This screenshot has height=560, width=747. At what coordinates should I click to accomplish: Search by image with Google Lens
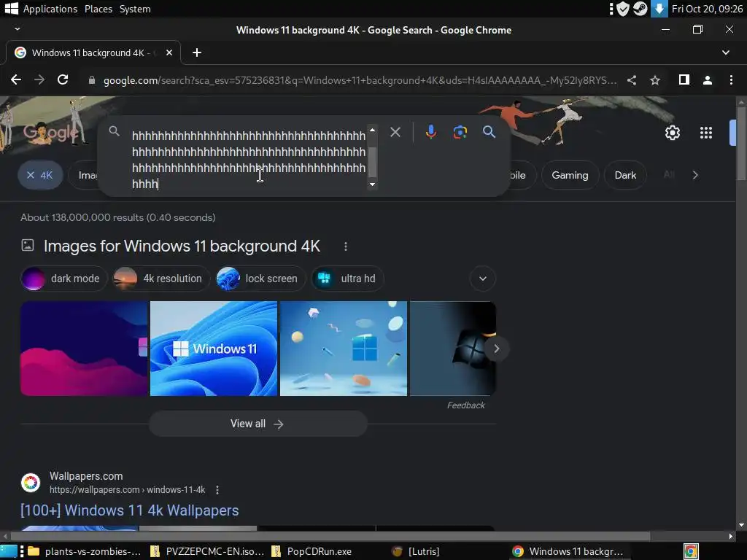click(x=460, y=132)
